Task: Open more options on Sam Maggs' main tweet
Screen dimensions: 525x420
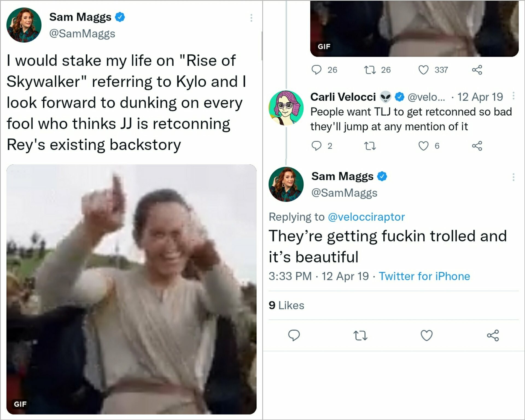Action: (x=251, y=18)
